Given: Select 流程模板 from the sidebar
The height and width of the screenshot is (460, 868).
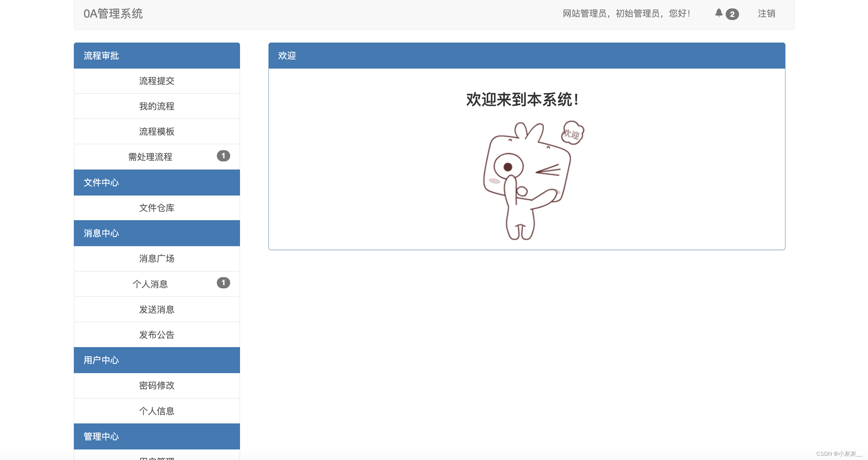Looking at the screenshot, I should pos(157,132).
